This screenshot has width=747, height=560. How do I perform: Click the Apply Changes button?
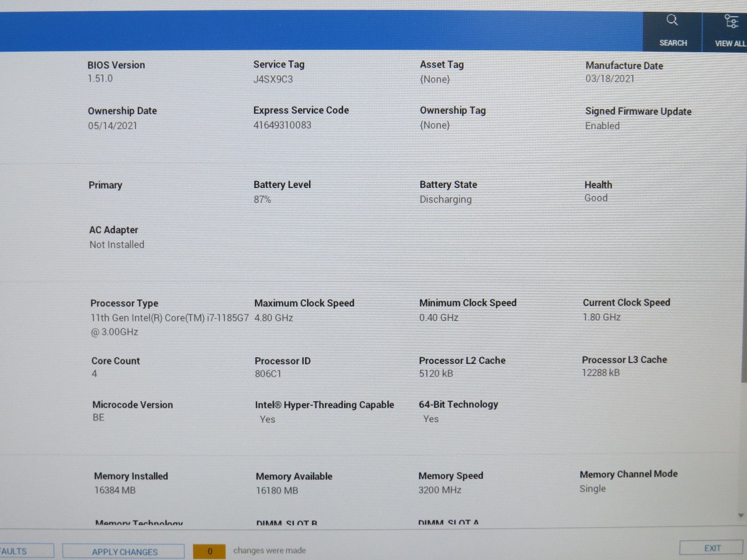click(x=124, y=552)
